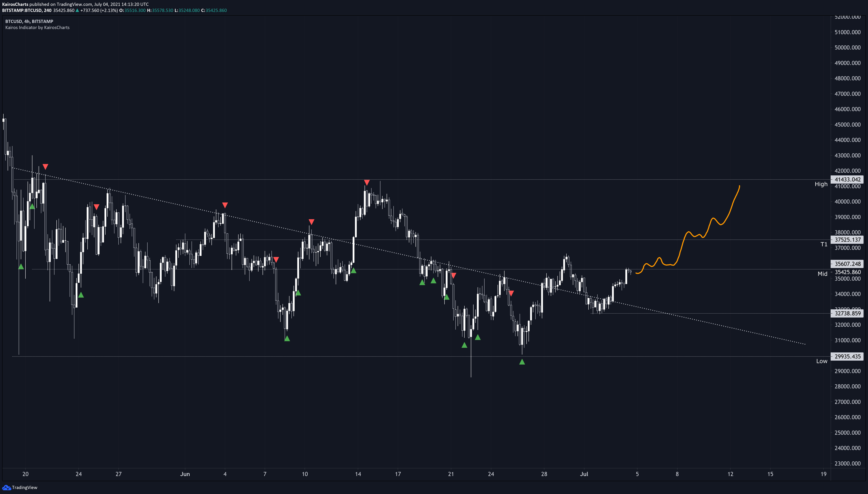Select the 29935.435 Low price label

[x=847, y=356]
